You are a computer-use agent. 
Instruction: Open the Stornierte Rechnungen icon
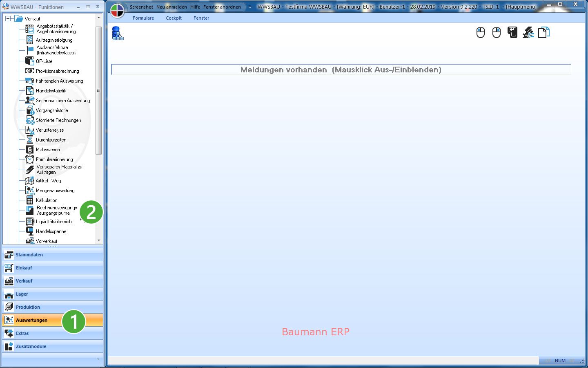(x=30, y=120)
